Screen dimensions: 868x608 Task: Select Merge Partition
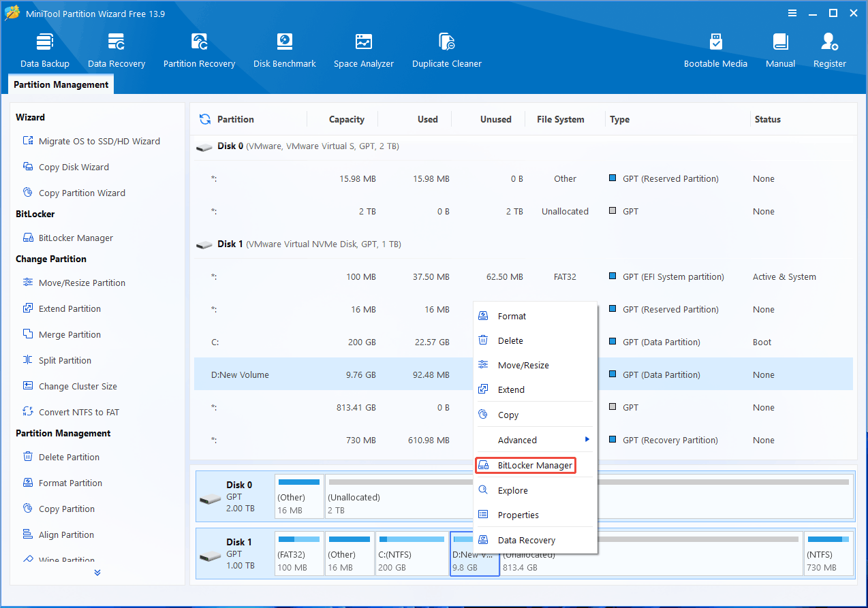point(61,334)
